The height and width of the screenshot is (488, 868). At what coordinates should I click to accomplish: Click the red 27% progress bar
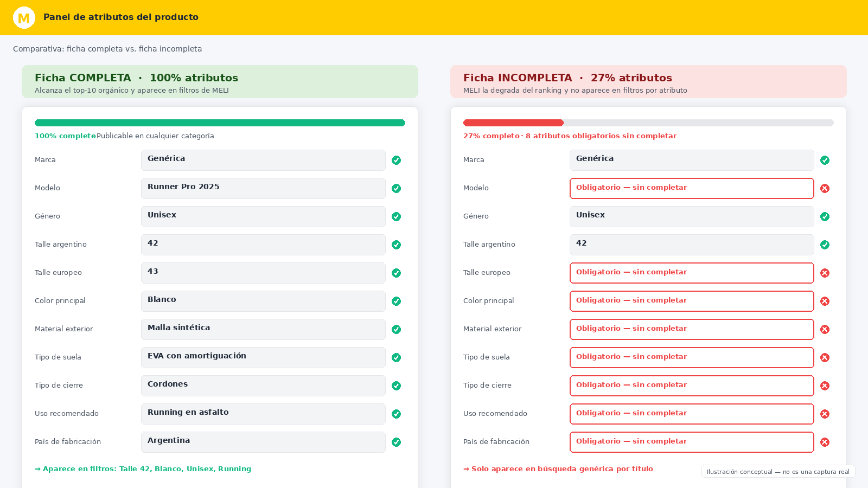click(513, 123)
